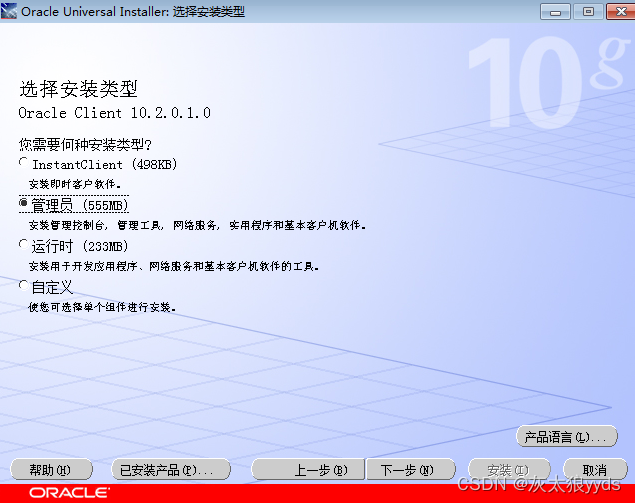
Task: Click the 运行时 description starting 安装用于开发应用程序
Action: [174, 266]
